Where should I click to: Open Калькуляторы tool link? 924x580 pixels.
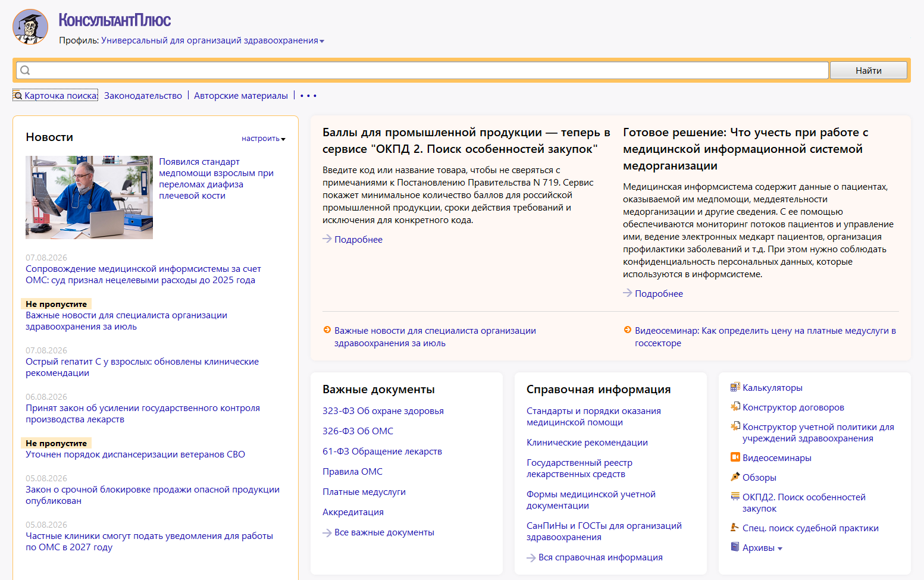[x=772, y=388]
